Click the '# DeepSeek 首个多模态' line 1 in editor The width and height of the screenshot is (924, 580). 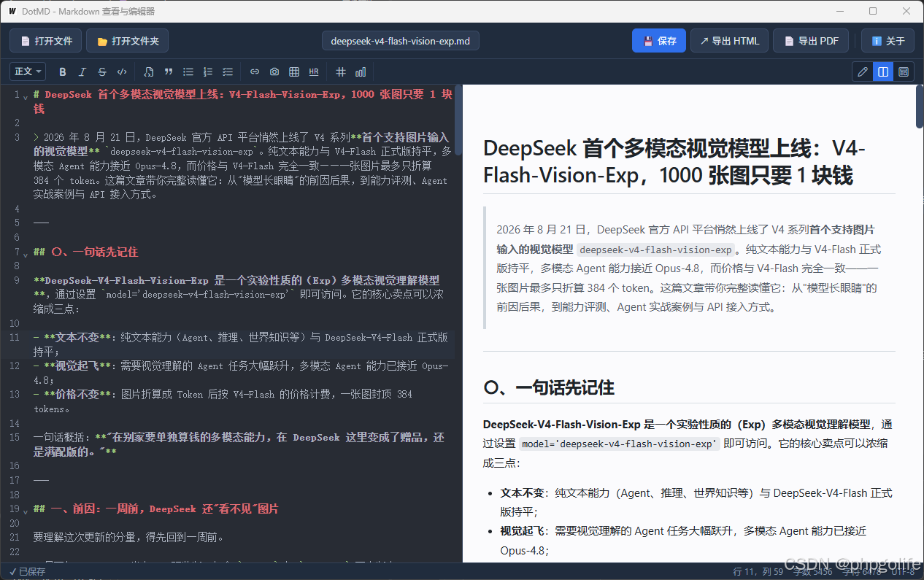[244, 101]
